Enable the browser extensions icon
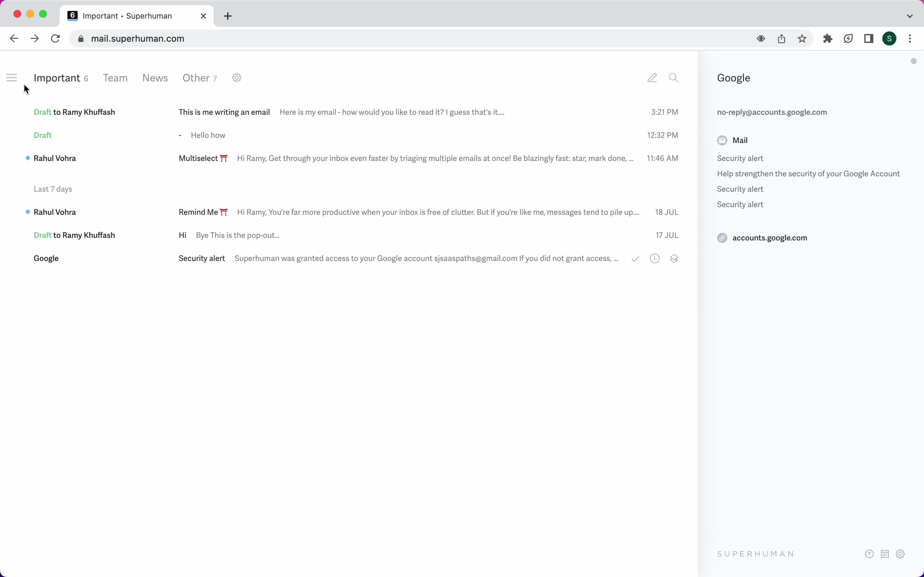924x577 pixels. tap(827, 38)
